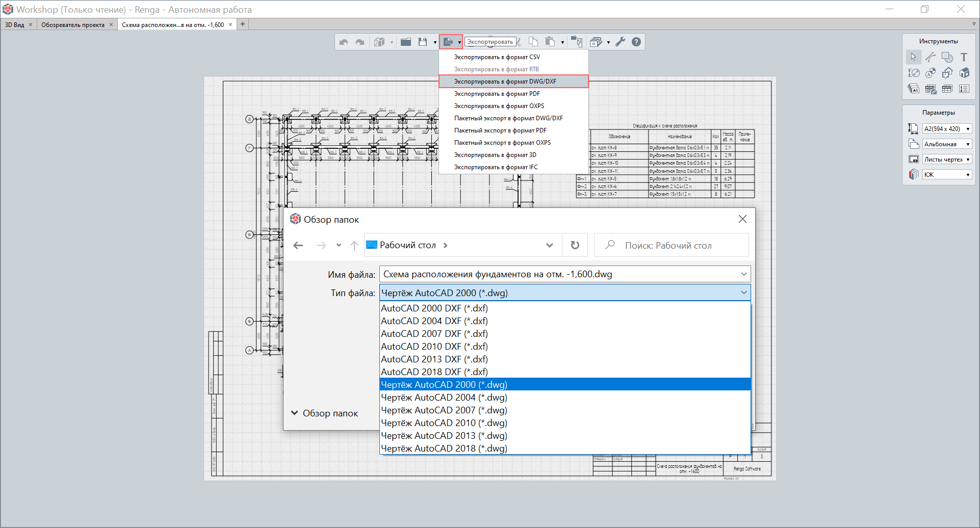Image resolution: width=980 pixels, height=528 pixels.
Task: Click the Поиск: Рабочий стол search box
Action: pos(672,245)
